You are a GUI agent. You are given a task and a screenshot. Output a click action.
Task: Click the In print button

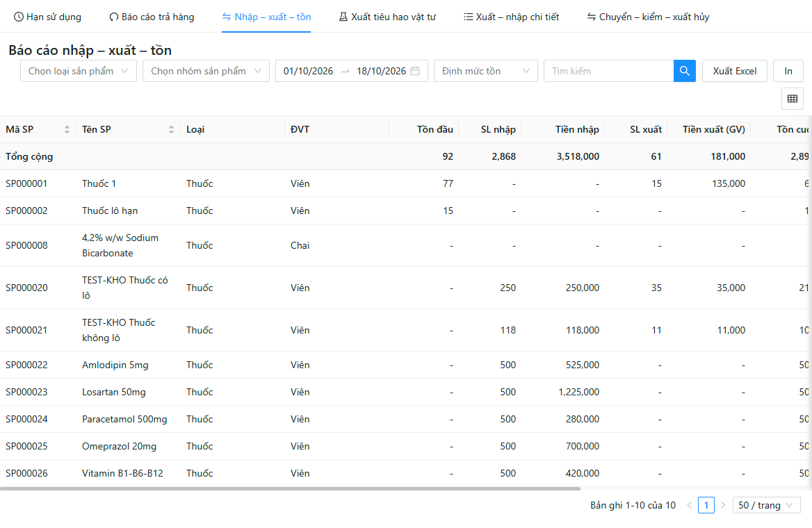coord(788,71)
